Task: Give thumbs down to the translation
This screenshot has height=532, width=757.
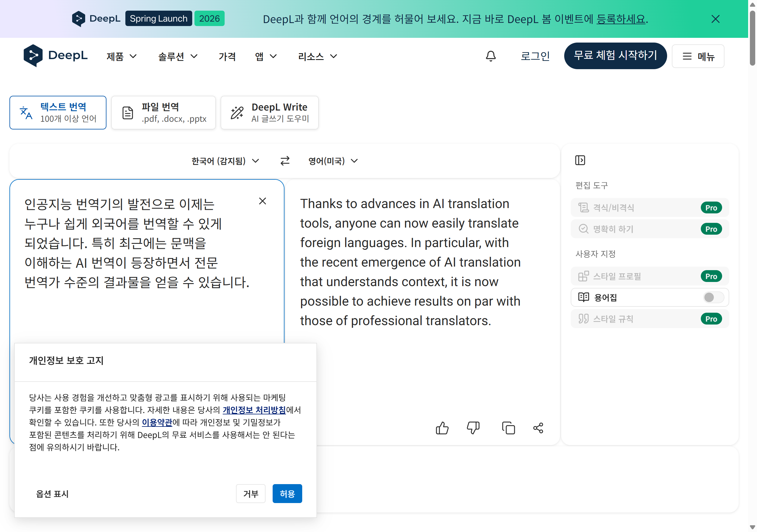Action: (474, 428)
